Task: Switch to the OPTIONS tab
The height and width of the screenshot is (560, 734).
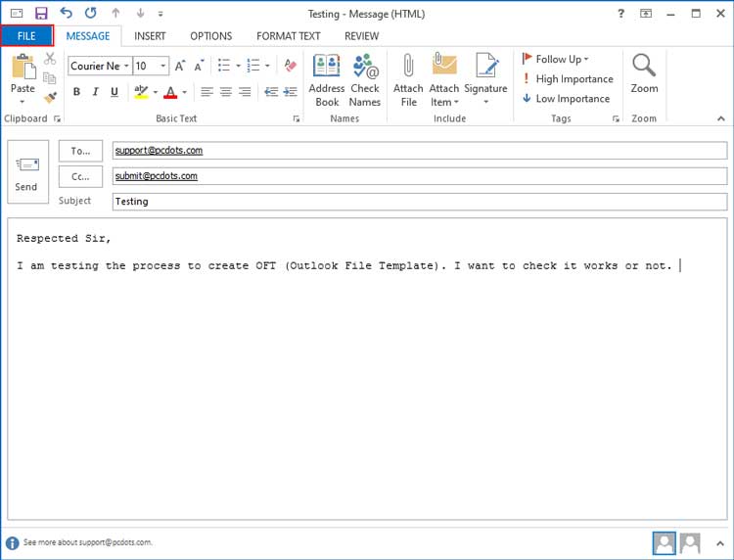Action: point(210,36)
